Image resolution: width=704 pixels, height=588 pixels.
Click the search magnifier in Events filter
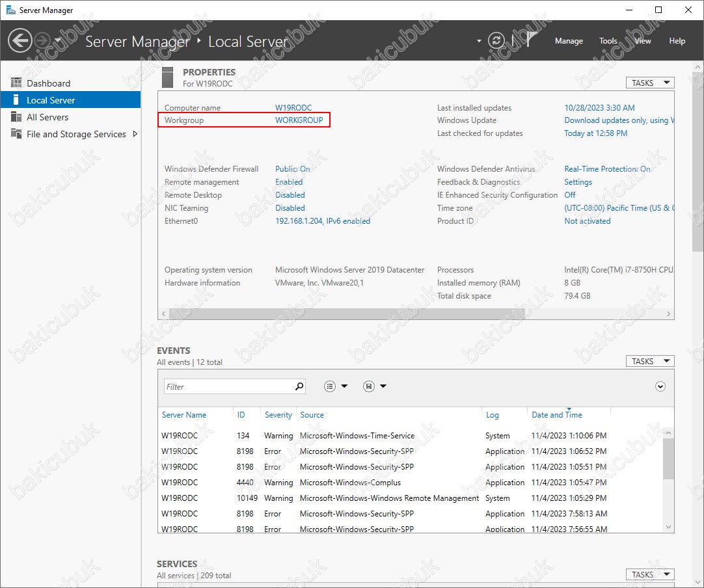(x=299, y=386)
